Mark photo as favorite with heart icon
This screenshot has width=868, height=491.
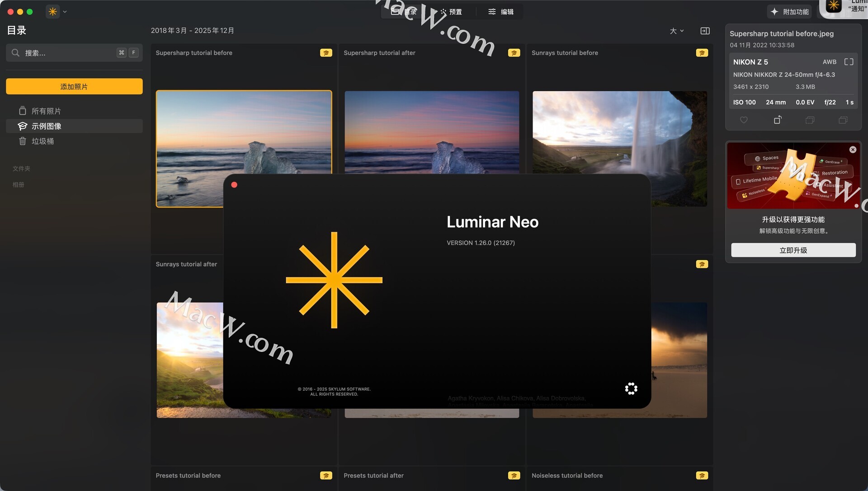744,120
